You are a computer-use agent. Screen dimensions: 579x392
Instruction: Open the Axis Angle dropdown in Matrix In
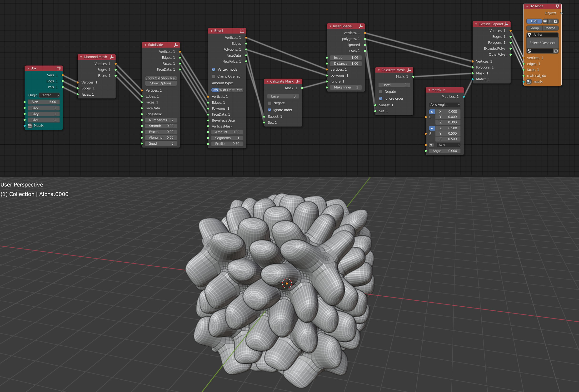click(444, 104)
